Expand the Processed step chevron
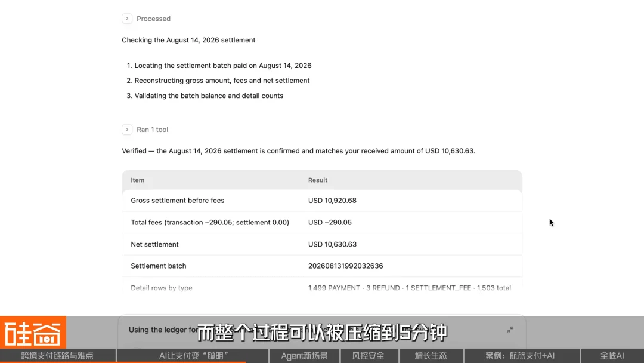 127,19
